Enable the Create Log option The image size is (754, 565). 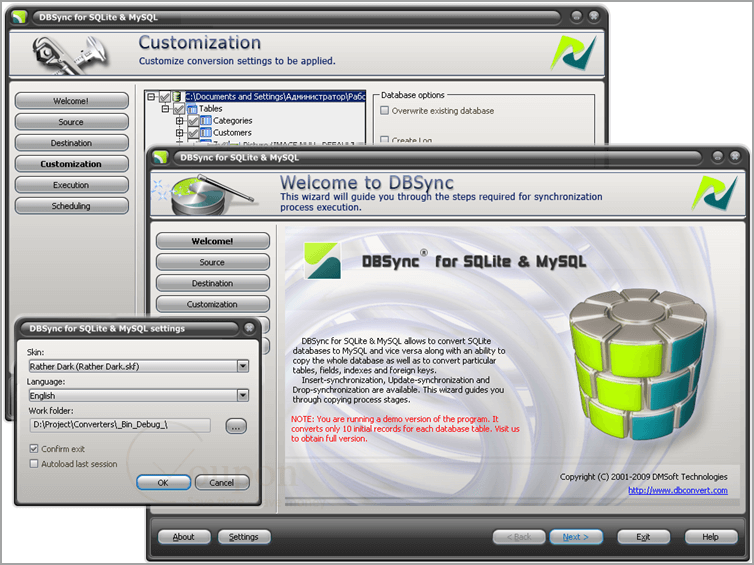pos(385,140)
